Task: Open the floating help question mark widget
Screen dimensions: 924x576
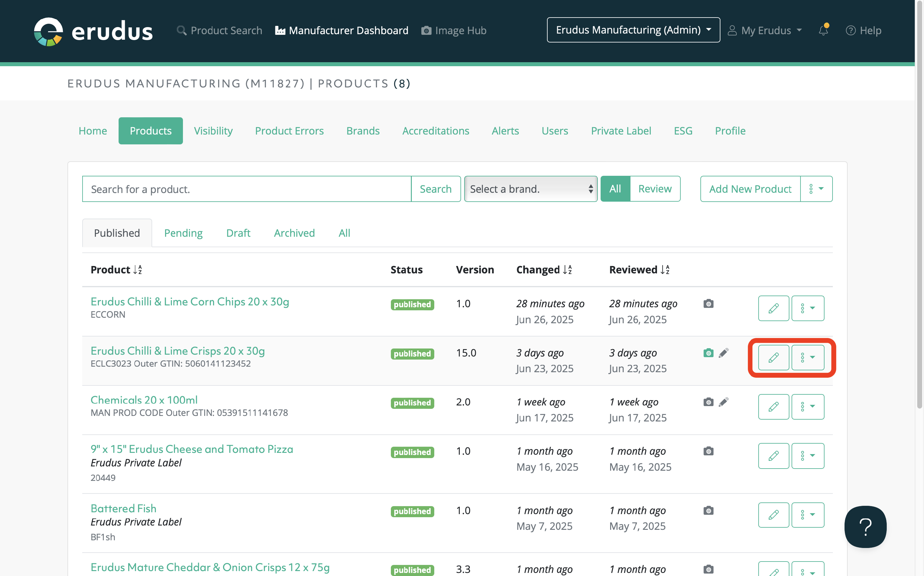Action: pyautogui.click(x=865, y=526)
